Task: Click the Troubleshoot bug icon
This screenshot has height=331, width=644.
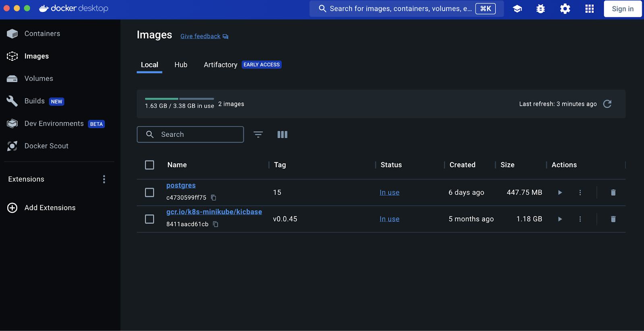Action: click(x=541, y=8)
